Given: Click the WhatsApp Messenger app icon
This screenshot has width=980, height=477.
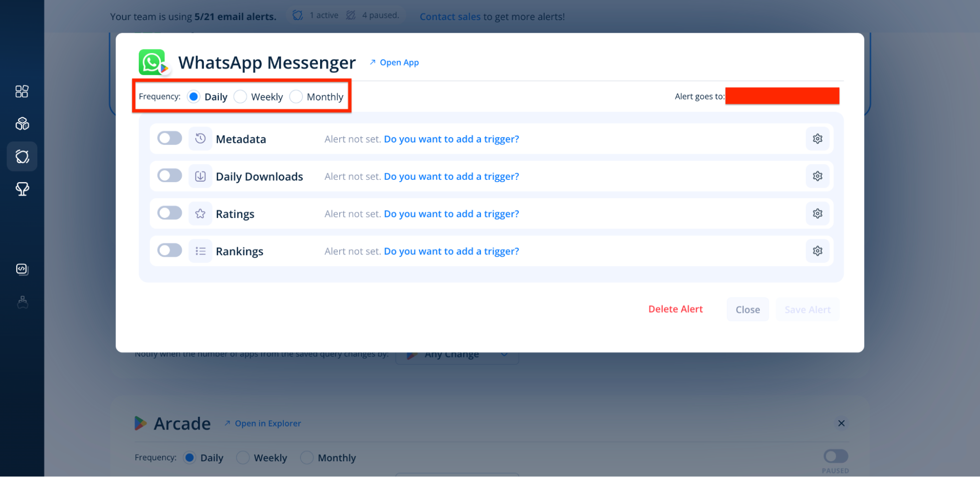Looking at the screenshot, I should pos(153,63).
